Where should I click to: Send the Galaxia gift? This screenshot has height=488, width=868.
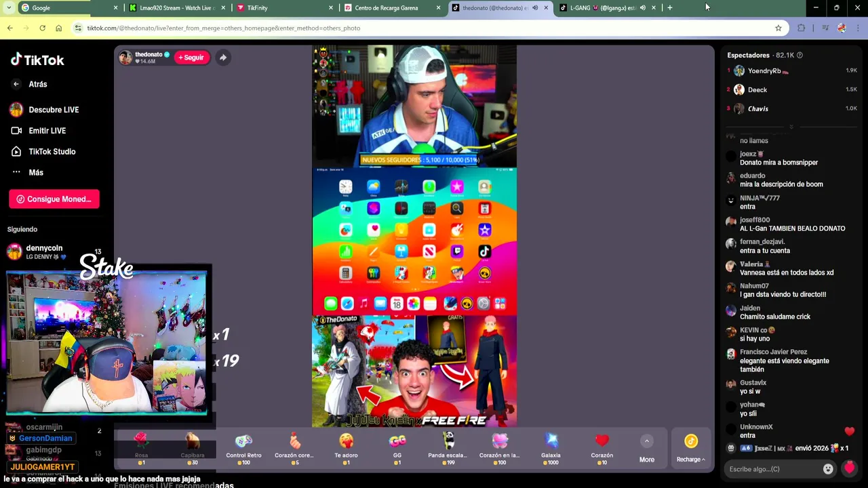click(x=551, y=449)
